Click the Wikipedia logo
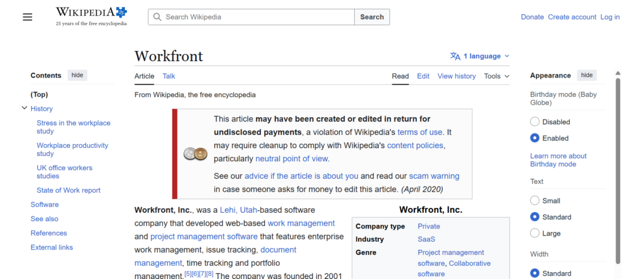The image size is (644, 279). click(x=91, y=16)
